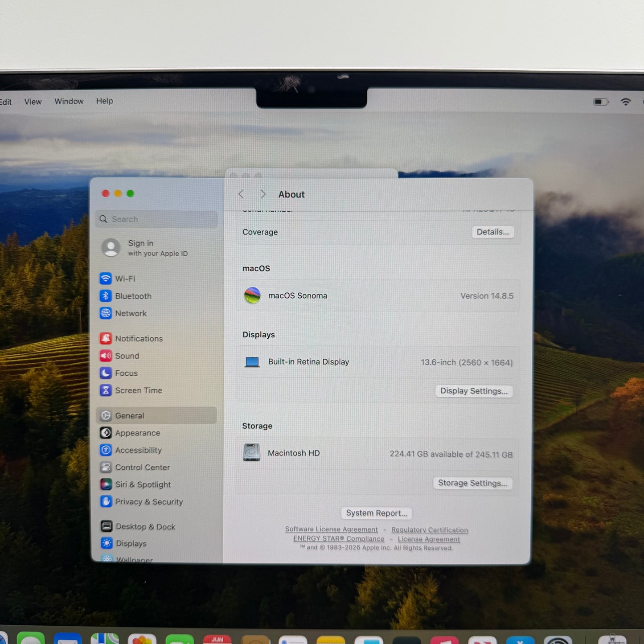Click the macOS Sonoma icon

(x=252, y=295)
